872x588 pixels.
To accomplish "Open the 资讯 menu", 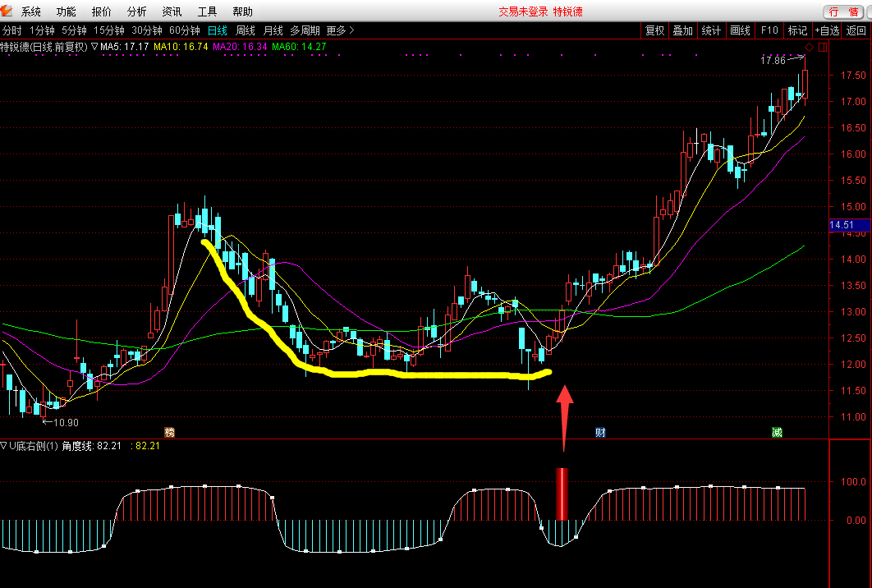I will pyautogui.click(x=172, y=11).
